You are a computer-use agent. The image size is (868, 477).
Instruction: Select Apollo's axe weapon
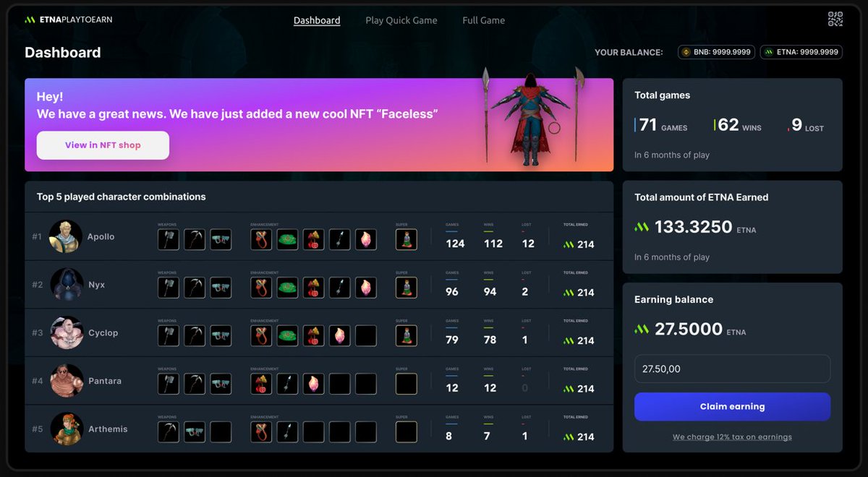[x=169, y=239]
